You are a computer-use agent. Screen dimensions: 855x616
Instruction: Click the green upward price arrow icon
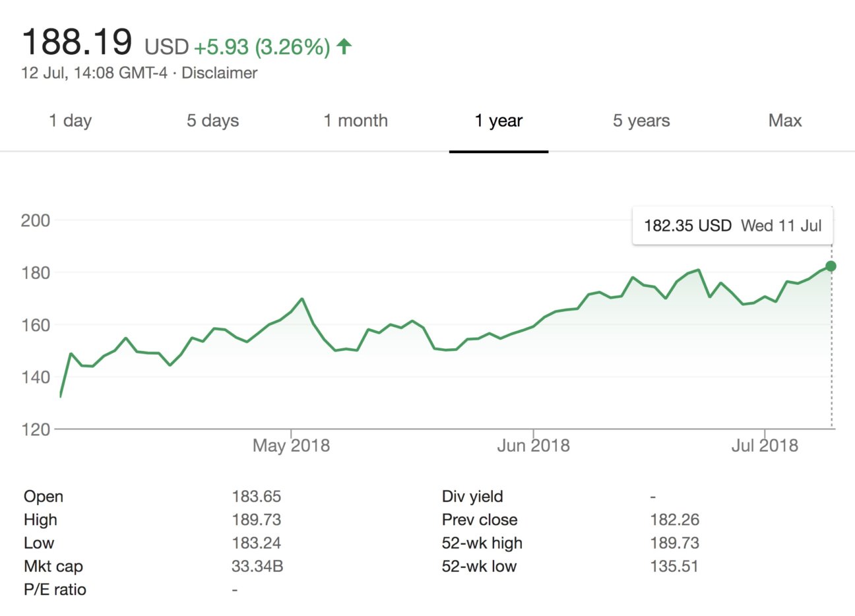tap(345, 46)
